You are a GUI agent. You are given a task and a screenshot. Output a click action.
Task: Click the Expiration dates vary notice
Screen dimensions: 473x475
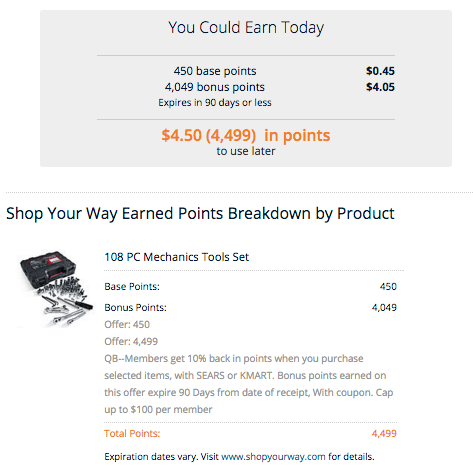239,456
